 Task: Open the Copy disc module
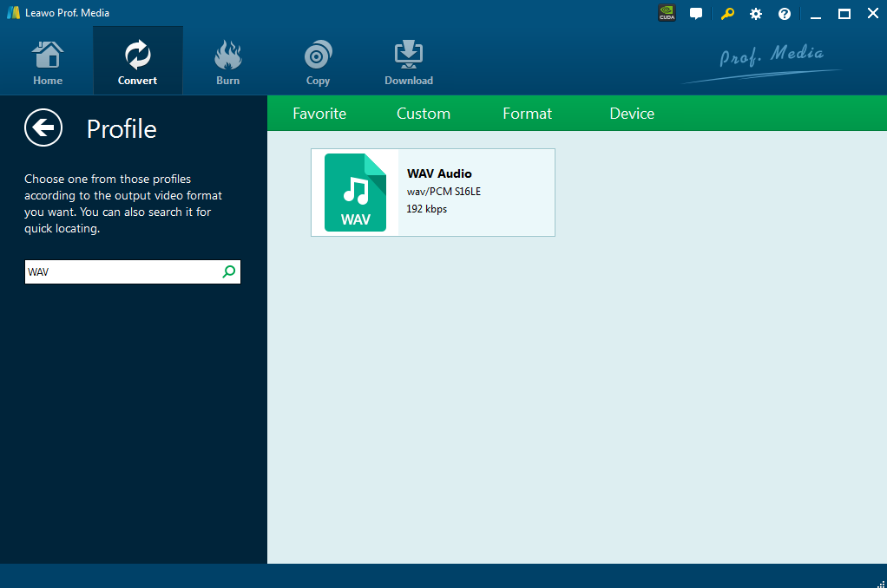(318, 62)
